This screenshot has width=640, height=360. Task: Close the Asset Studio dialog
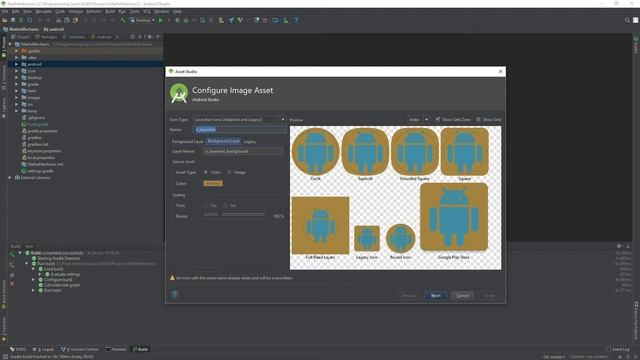click(500, 71)
